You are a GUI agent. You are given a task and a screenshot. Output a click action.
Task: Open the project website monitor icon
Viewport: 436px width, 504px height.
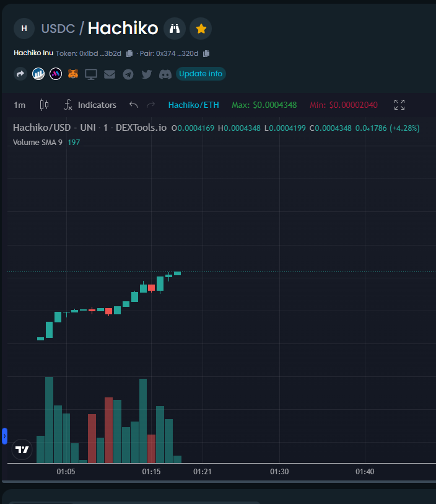pos(91,74)
